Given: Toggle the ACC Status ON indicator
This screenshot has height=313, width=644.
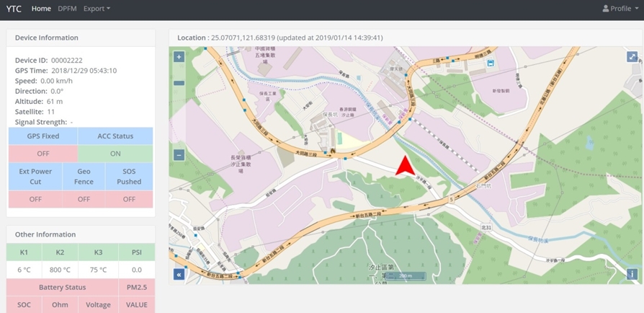Looking at the screenshot, I should click(115, 154).
